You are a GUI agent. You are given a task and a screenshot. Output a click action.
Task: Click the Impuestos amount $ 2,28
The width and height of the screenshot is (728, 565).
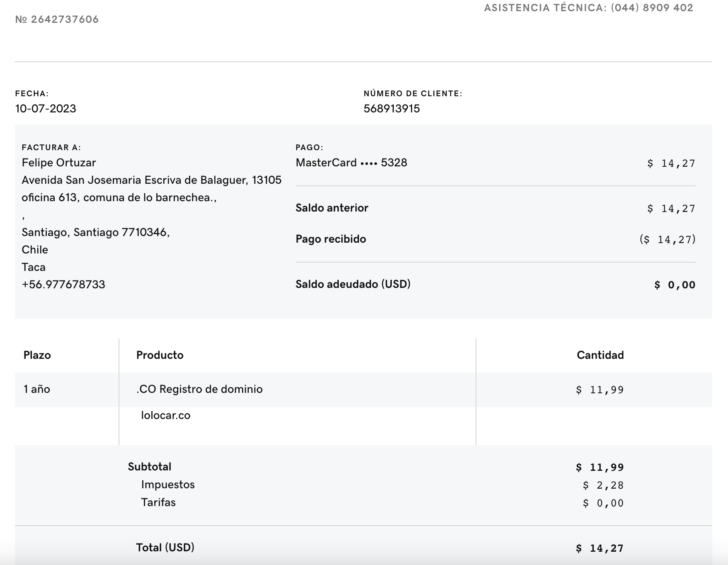(603, 485)
